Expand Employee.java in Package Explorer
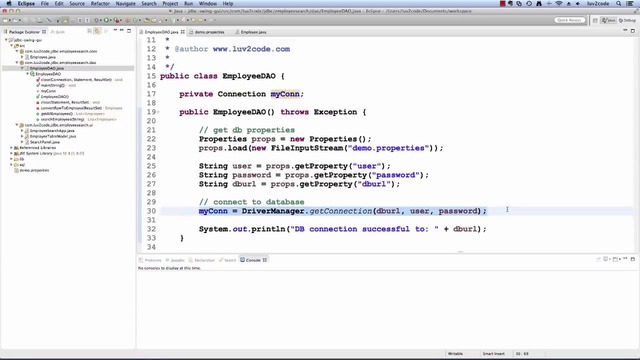The width and height of the screenshot is (640, 360). click(22, 57)
